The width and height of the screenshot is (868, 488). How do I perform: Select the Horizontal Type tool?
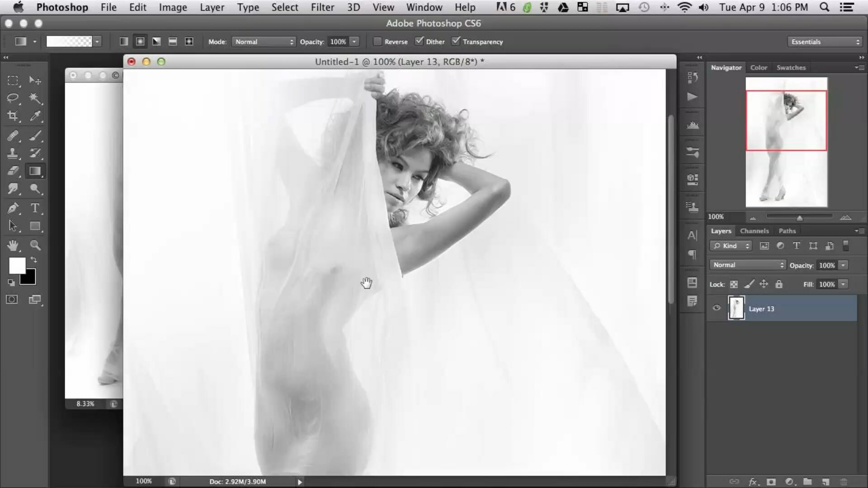pos(35,208)
